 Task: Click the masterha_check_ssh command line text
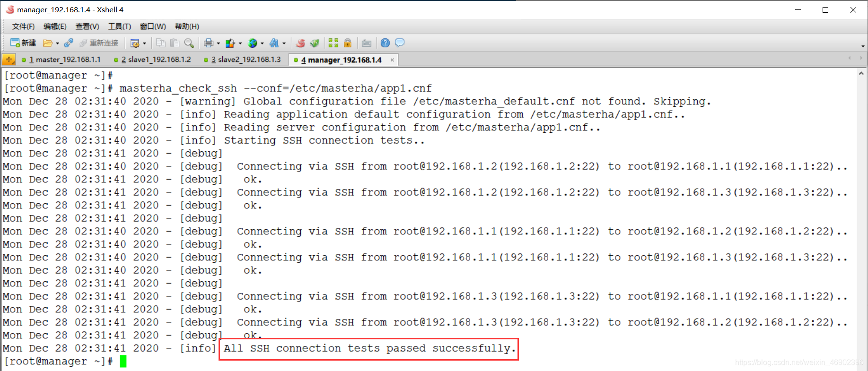tap(275, 88)
